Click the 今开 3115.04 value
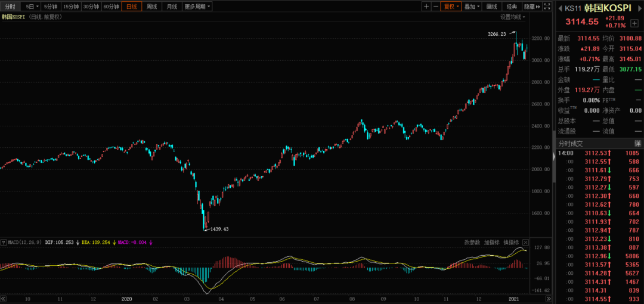The width and height of the screenshot is (644, 304). click(x=631, y=48)
